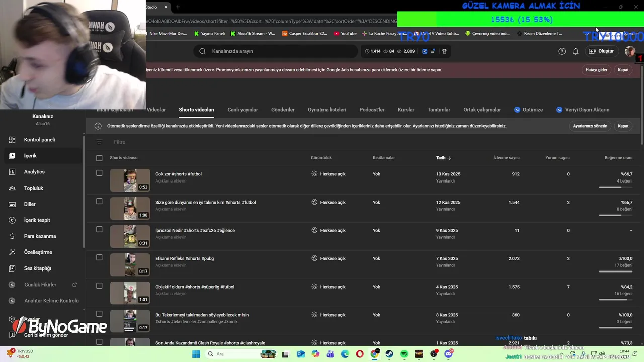Viewport: 644px width, 362px height.
Task: Open Microsoft Edge from the taskbar
Action: click(x=345, y=354)
